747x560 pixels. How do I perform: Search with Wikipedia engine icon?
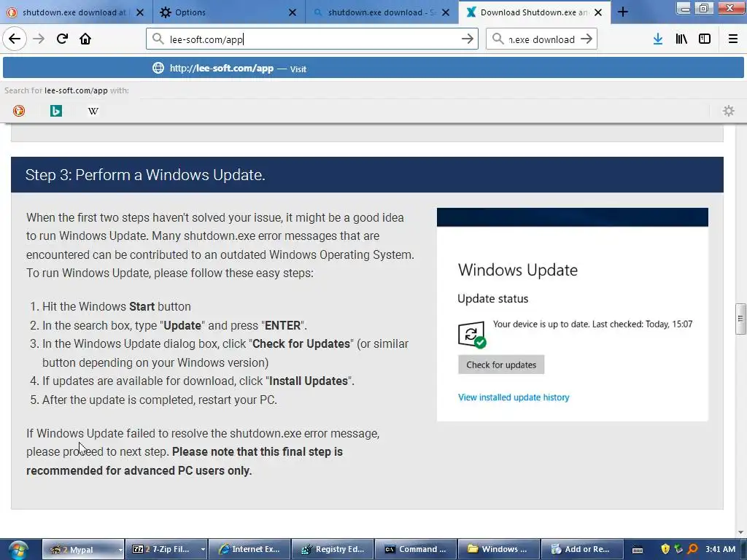(x=93, y=111)
